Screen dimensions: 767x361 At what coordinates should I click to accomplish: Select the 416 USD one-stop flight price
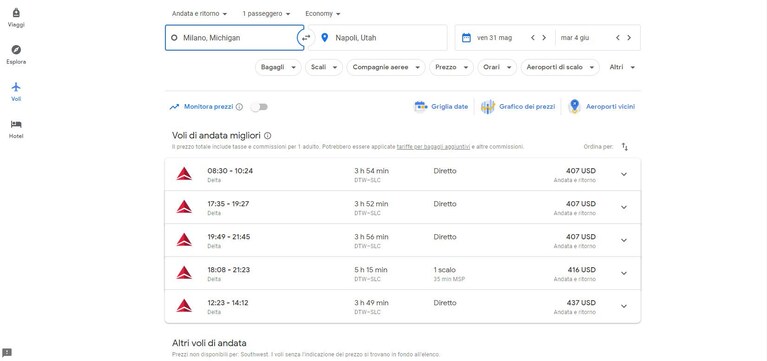coord(581,270)
